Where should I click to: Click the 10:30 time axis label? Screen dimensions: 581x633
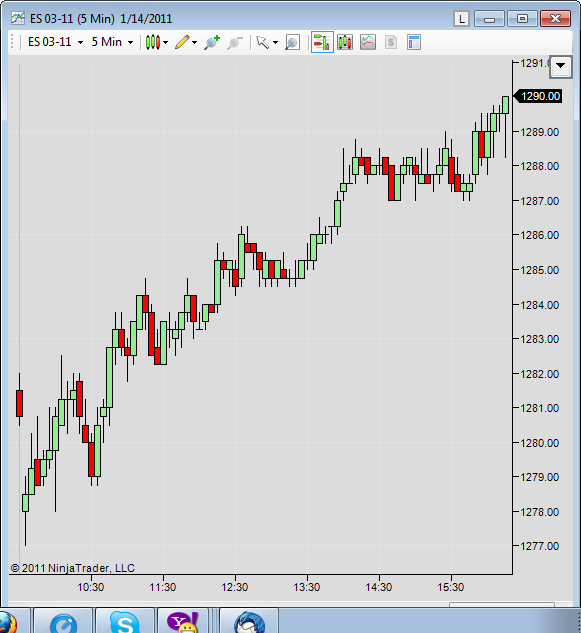91,587
